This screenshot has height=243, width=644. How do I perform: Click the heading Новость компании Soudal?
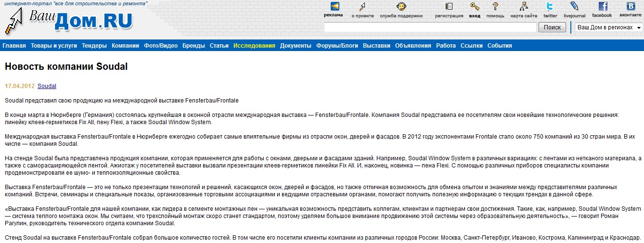[66, 66]
